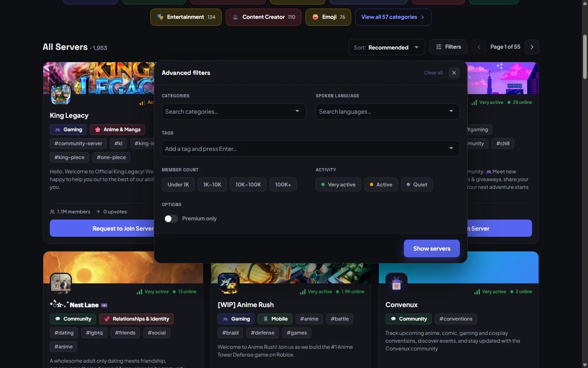
Task: Click the #conventions tag on Convenux
Action: click(x=456, y=319)
